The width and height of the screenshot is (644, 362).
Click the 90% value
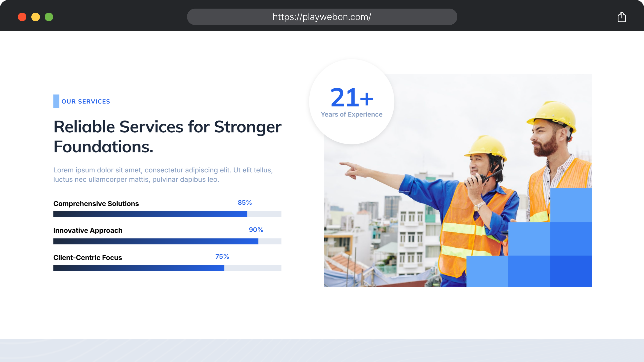point(256,230)
